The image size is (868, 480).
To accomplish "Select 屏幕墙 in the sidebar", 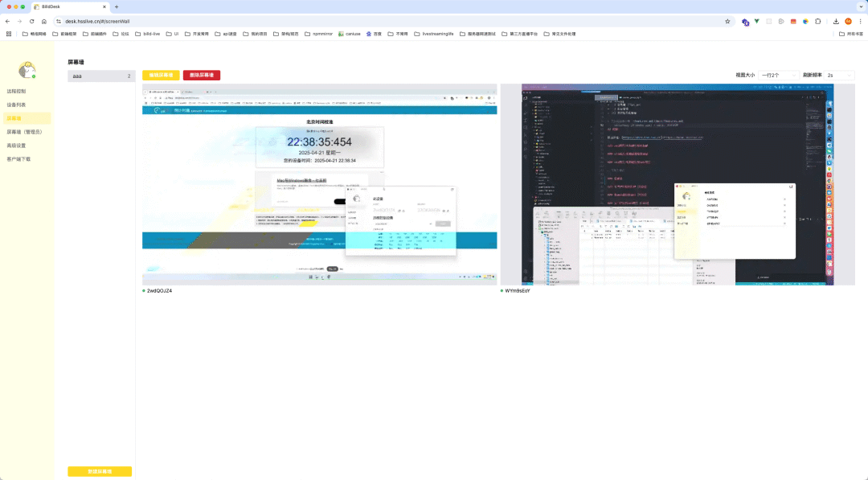I will point(27,118).
